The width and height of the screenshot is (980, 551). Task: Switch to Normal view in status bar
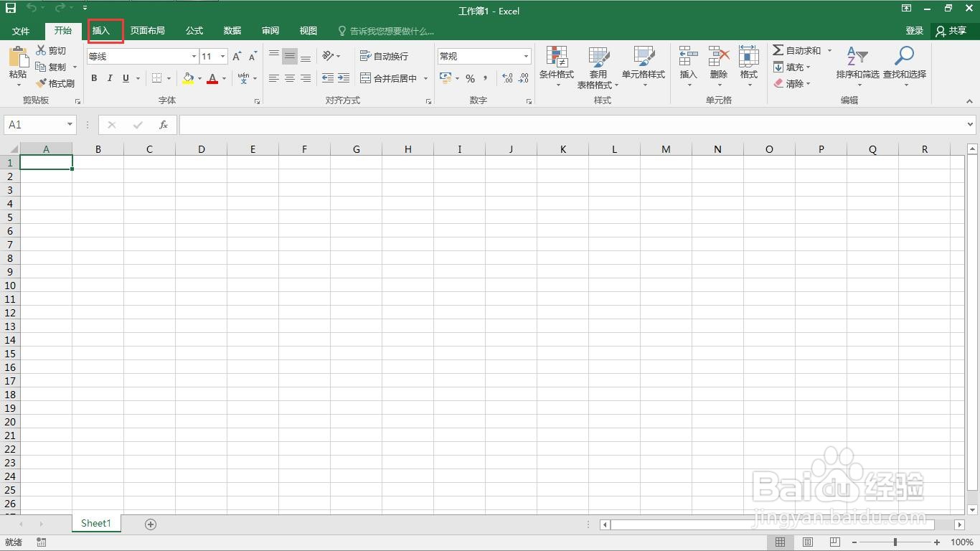tap(780, 542)
